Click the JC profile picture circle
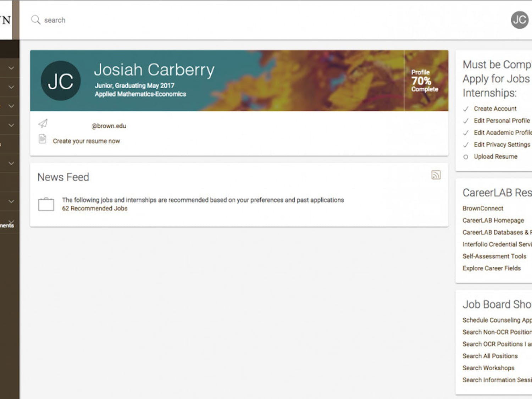Viewport: 532px width, 399px height. tap(60, 81)
